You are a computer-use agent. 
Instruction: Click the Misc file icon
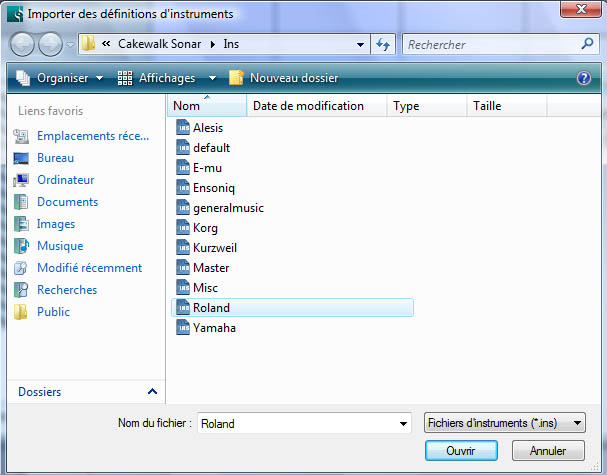pyautogui.click(x=183, y=288)
